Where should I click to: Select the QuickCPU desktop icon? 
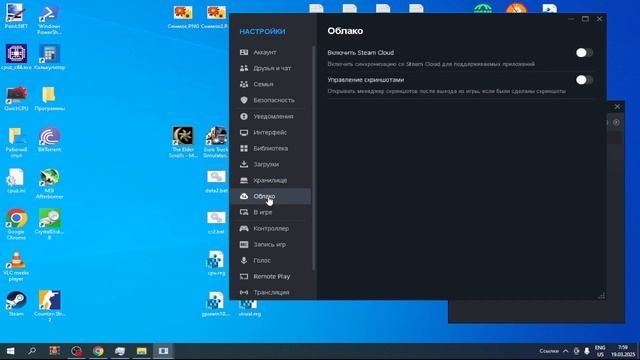click(x=16, y=98)
